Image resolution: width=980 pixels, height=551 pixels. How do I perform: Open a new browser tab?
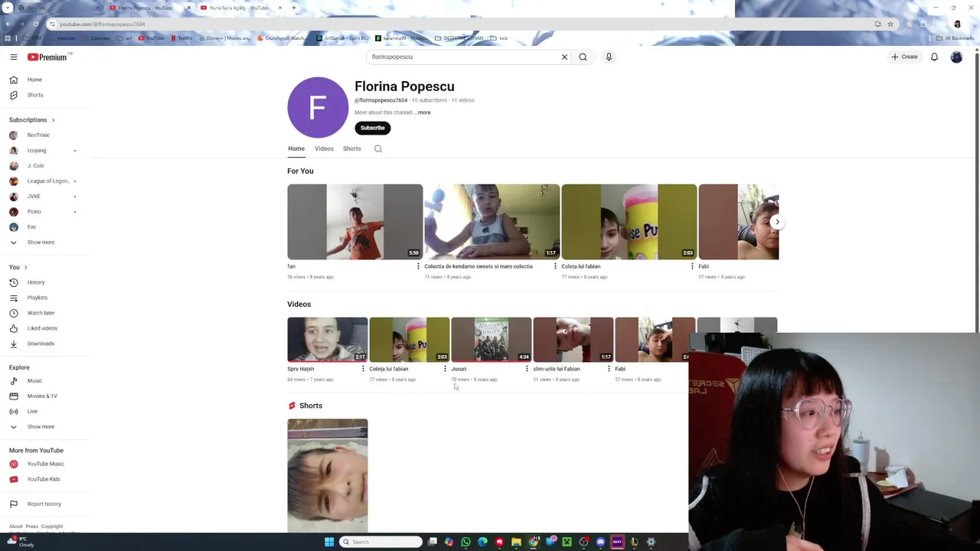pos(294,8)
